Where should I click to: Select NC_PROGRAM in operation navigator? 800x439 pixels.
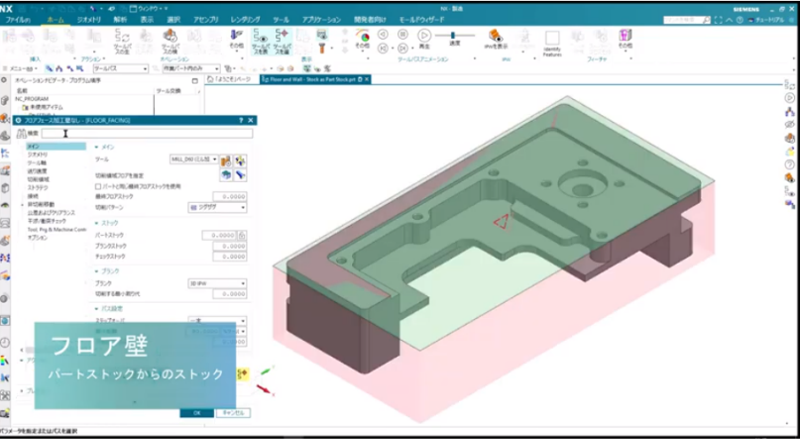point(32,99)
